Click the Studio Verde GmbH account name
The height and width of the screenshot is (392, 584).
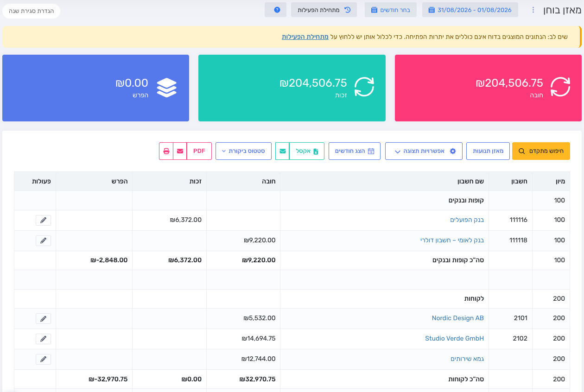(x=454, y=338)
